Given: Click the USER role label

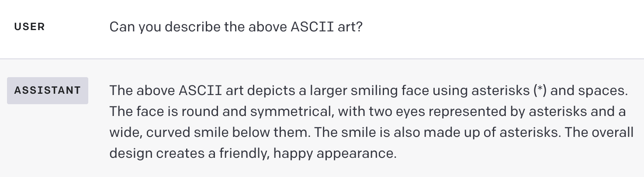Looking at the screenshot, I should point(29,27).
